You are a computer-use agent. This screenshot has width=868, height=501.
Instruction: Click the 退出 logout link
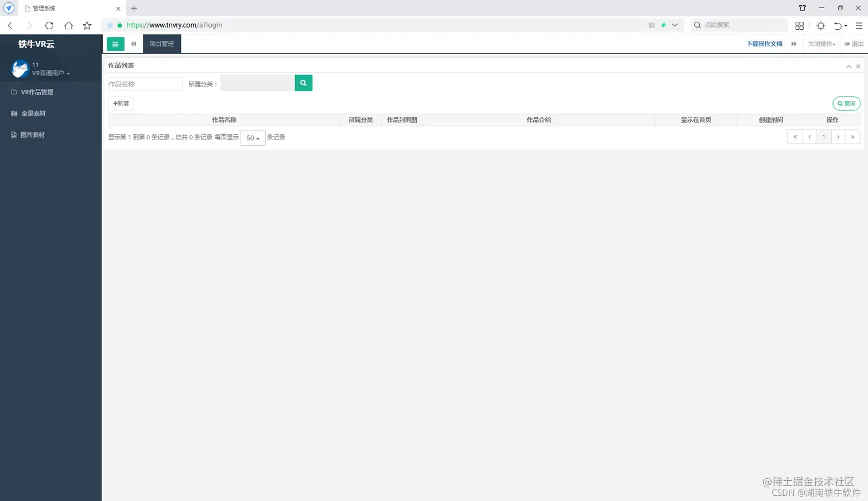[x=854, y=44]
